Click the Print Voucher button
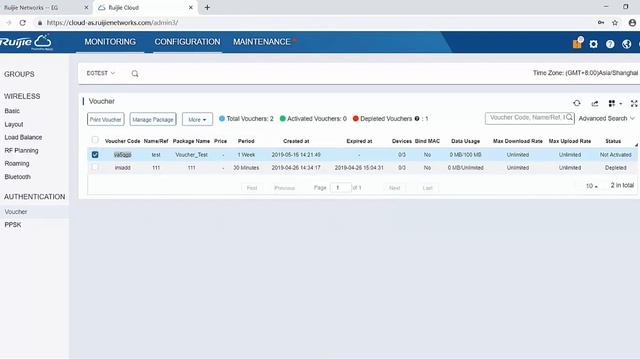 point(106,119)
